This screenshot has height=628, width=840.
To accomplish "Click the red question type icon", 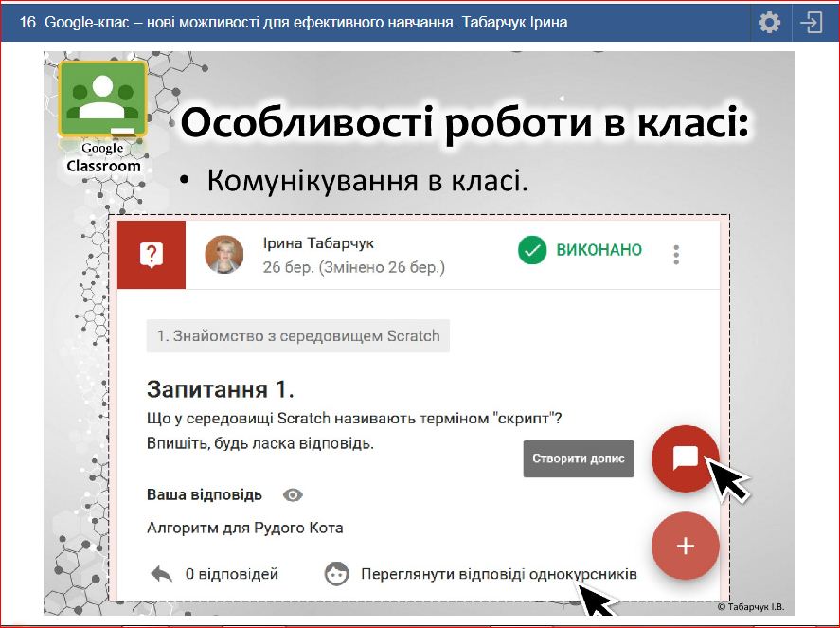I will [x=152, y=255].
